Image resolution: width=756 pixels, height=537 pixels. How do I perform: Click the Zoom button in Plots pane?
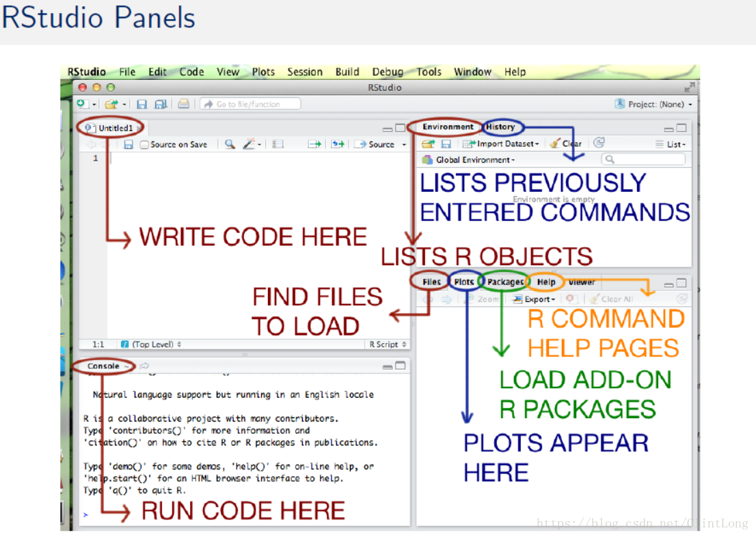[482, 299]
